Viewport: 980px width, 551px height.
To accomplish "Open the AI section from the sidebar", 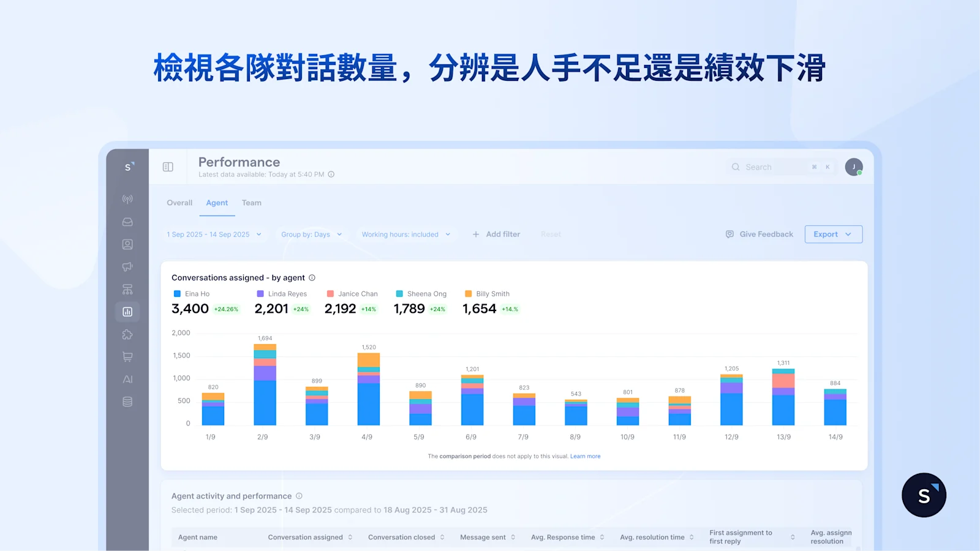I will pos(127,379).
